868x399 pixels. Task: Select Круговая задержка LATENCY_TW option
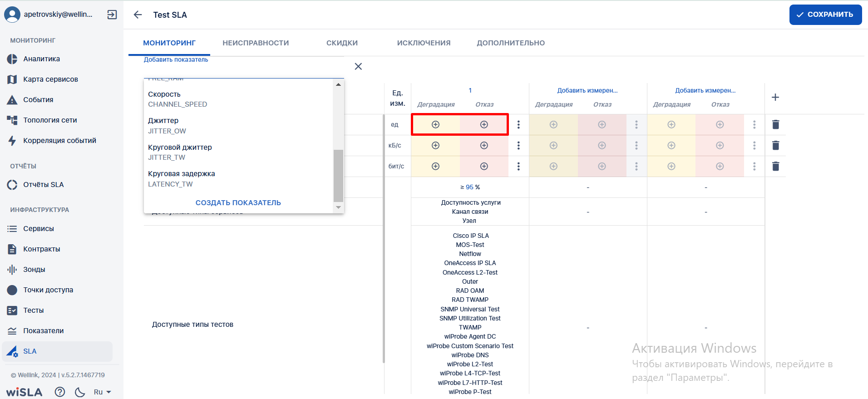point(238,179)
